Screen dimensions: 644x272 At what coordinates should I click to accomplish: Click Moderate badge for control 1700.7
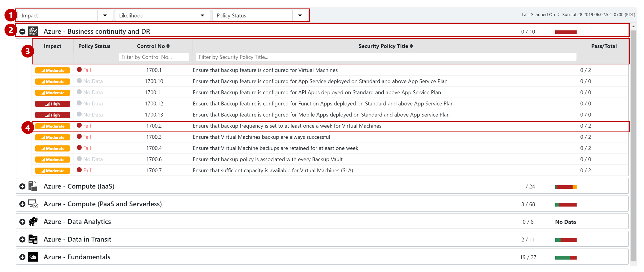pos(52,171)
